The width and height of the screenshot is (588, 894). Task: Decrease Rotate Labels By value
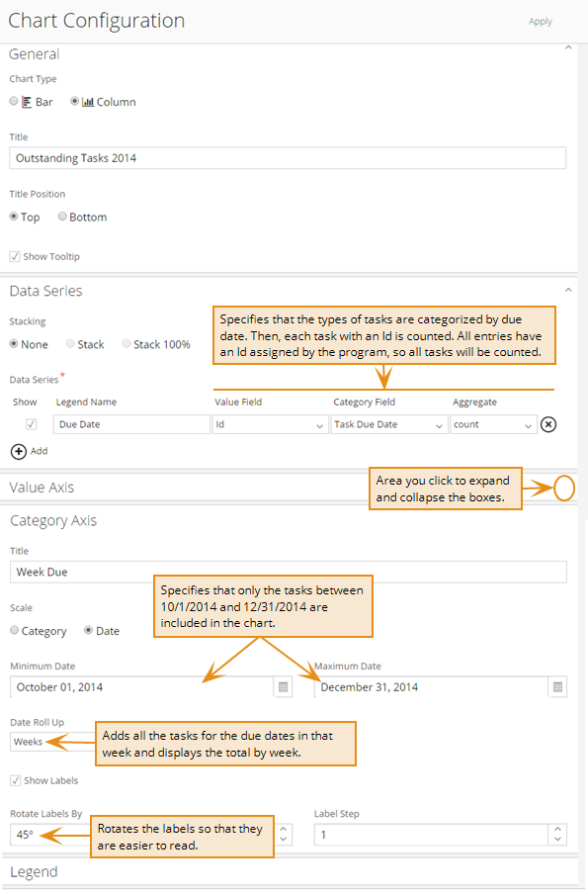pyautogui.click(x=284, y=840)
